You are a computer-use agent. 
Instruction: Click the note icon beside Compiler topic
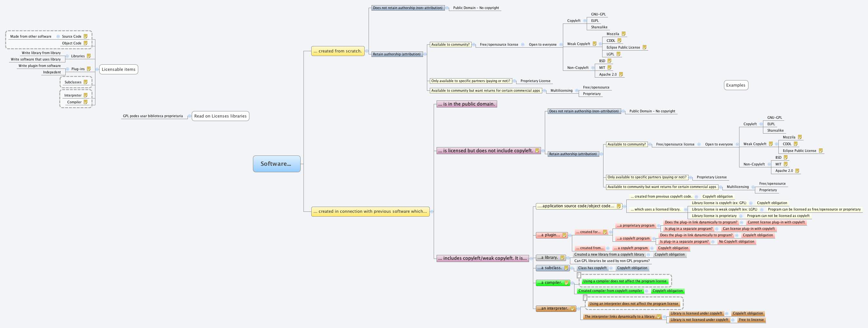click(85, 102)
